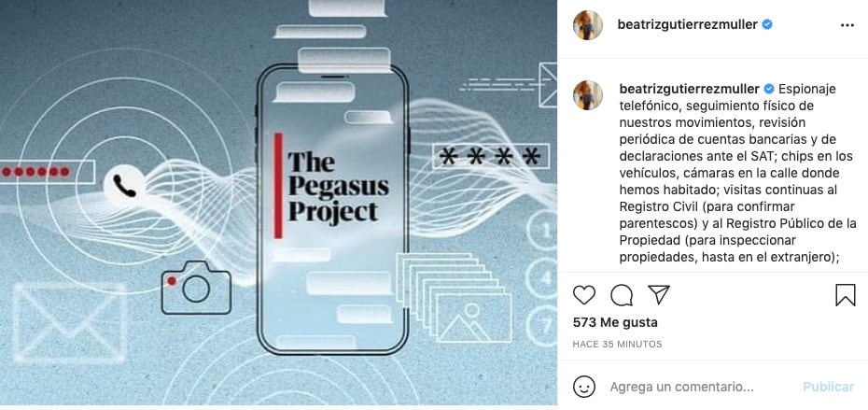
Task: Click the verified badge in header
Action: point(767,24)
